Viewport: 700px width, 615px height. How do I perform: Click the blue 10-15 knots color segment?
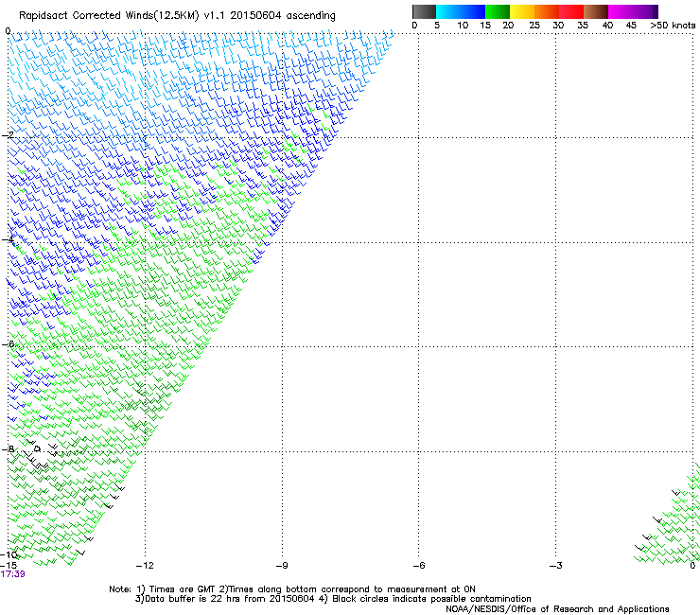tap(473, 11)
